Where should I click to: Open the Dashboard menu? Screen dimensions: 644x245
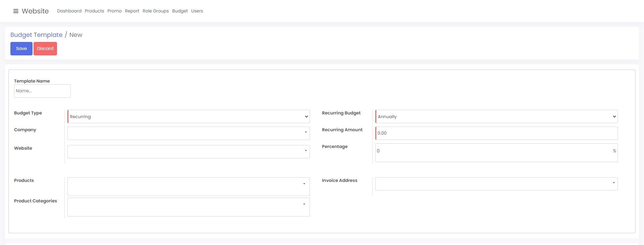(x=69, y=11)
